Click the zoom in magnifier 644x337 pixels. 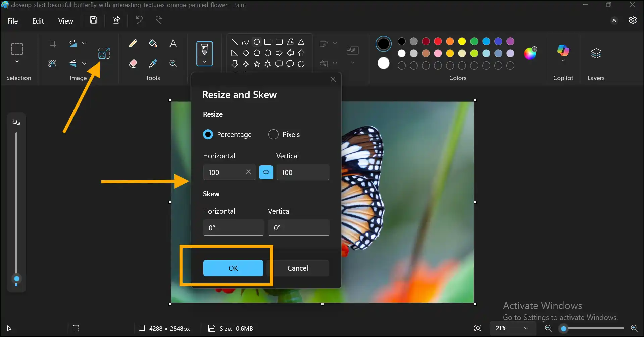[634, 328]
